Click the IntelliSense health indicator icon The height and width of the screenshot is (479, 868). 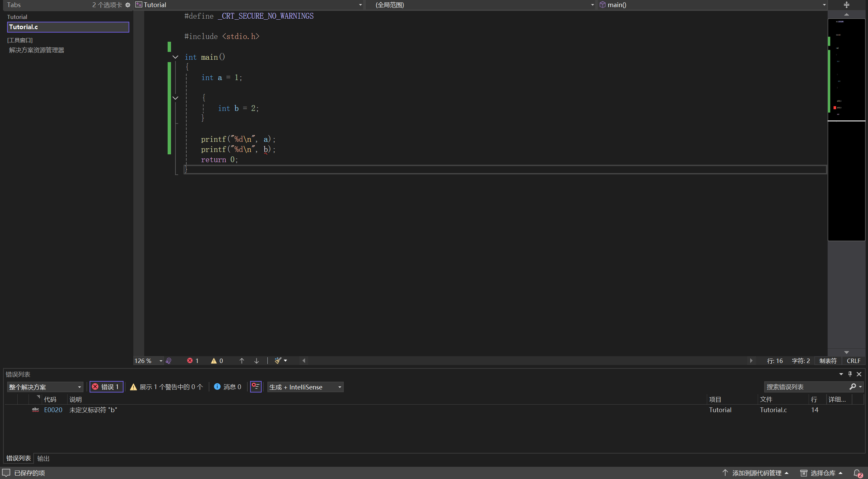(169, 361)
